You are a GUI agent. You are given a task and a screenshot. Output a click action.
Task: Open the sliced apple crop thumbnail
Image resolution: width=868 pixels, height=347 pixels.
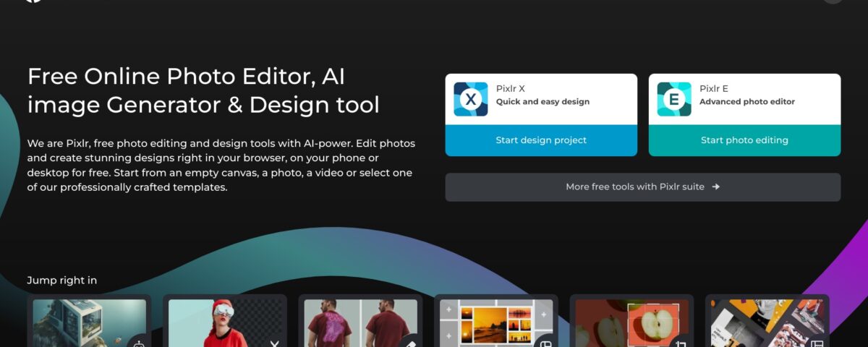pos(622,322)
